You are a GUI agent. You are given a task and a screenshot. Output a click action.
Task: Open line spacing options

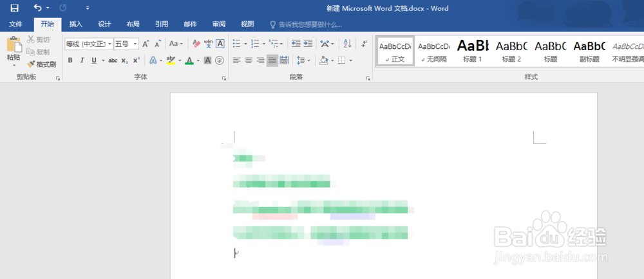click(301, 60)
